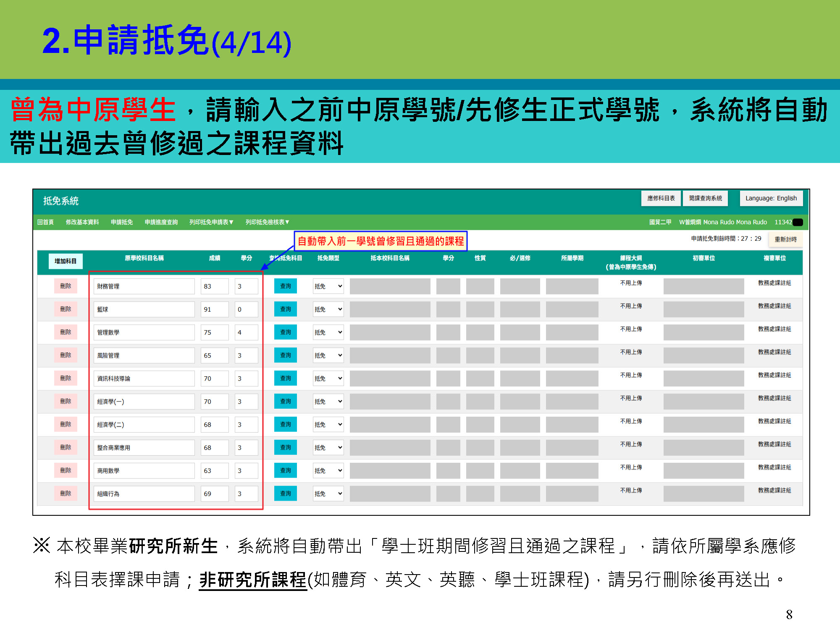Click the credits field for 管理數學 showing 4
Screen dimensions: 840x630
pyautogui.click(x=247, y=333)
